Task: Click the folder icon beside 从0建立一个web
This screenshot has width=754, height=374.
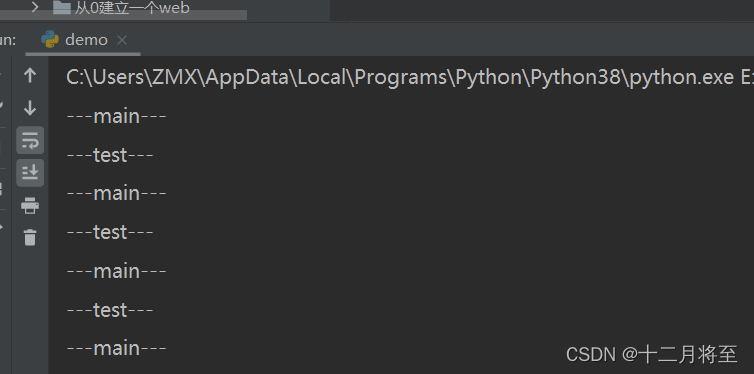Action: (62, 7)
